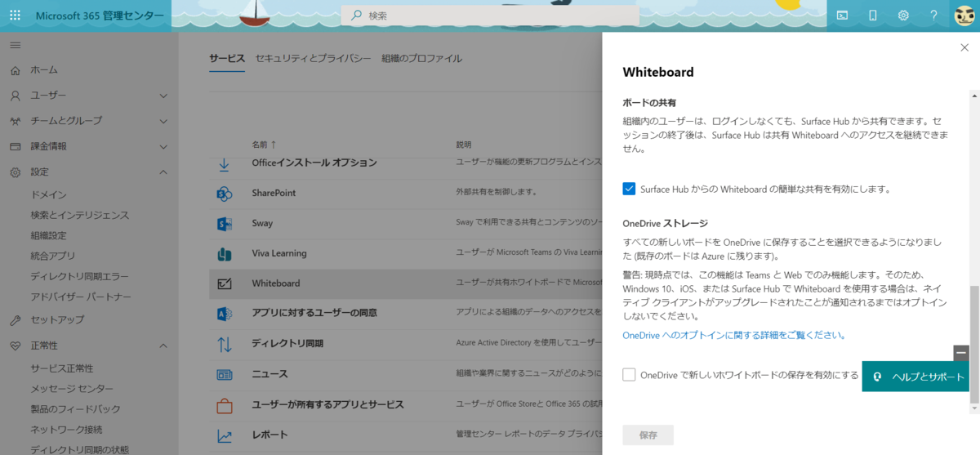Expand the チームとグループ section chevron
This screenshot has height=455, width=980.
[163, 121]
